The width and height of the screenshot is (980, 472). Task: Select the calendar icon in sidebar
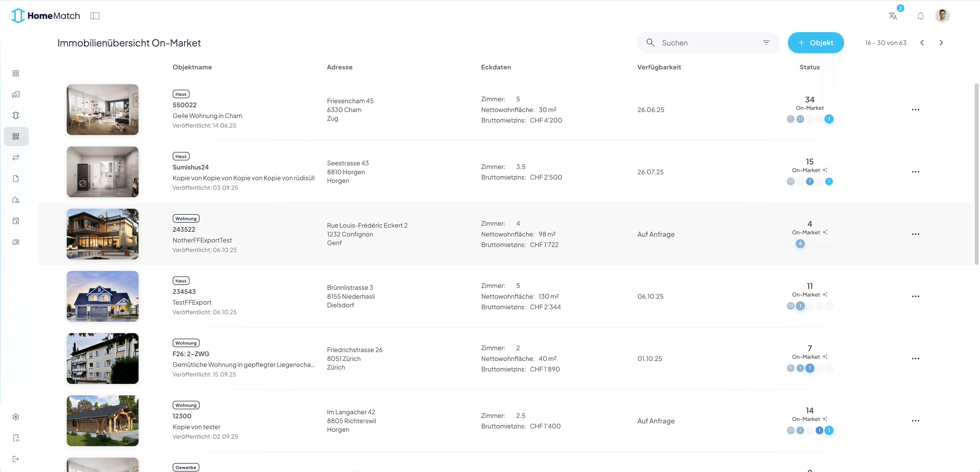click(16, 221)
